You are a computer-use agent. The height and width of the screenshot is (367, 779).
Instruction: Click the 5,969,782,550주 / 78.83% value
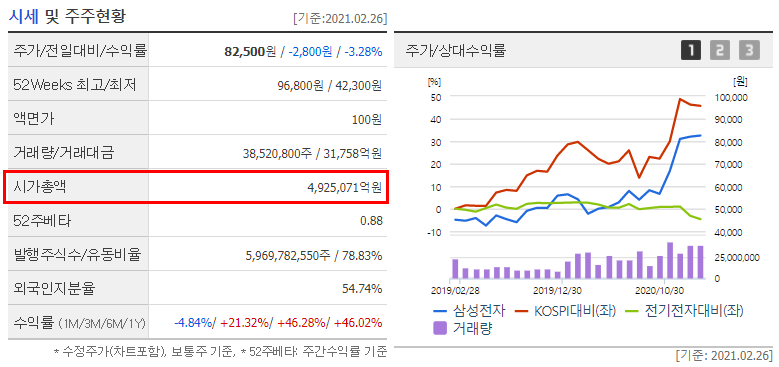313,256
